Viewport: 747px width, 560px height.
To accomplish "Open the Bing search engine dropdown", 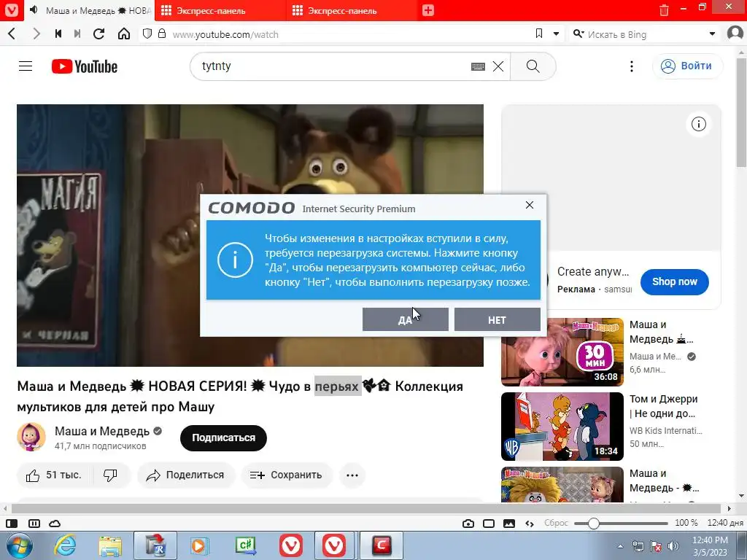I will click(x=578, y=34).
